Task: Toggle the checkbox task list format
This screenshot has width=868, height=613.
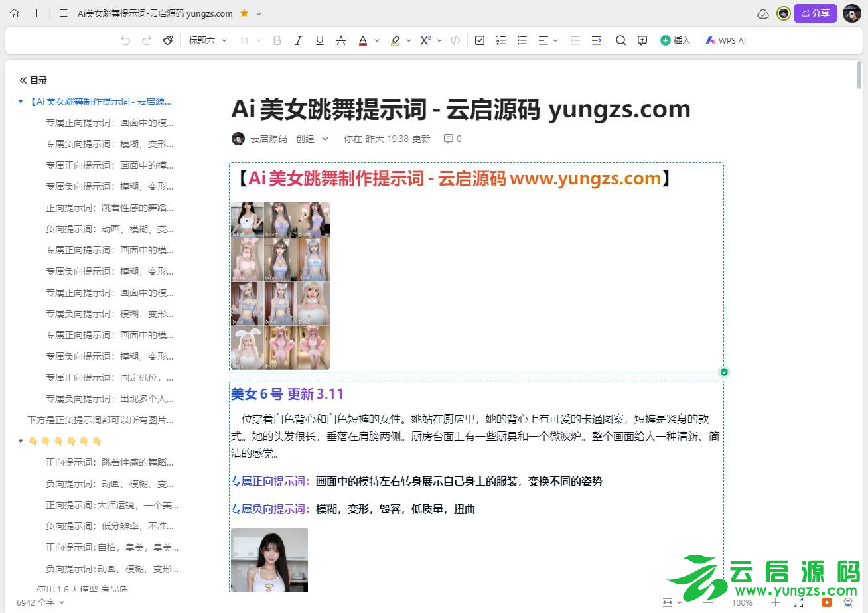Action: pyautogui.click(x=479, y=40)
